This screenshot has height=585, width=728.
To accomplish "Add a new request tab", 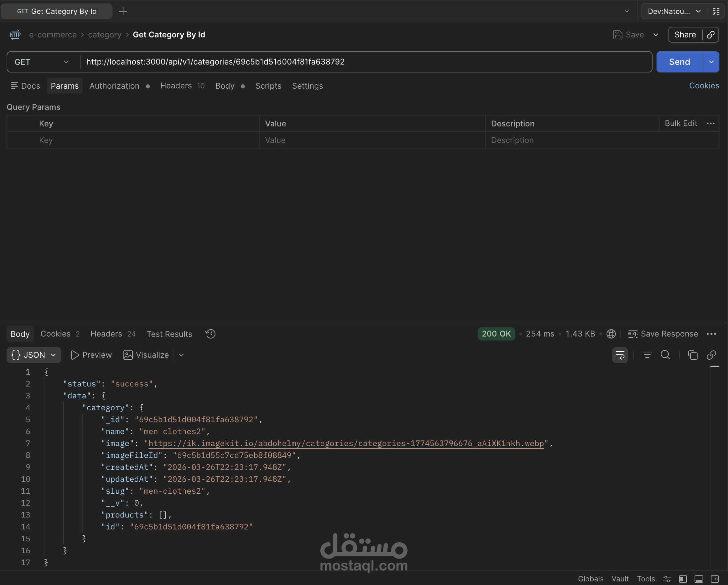I will 123,12.
